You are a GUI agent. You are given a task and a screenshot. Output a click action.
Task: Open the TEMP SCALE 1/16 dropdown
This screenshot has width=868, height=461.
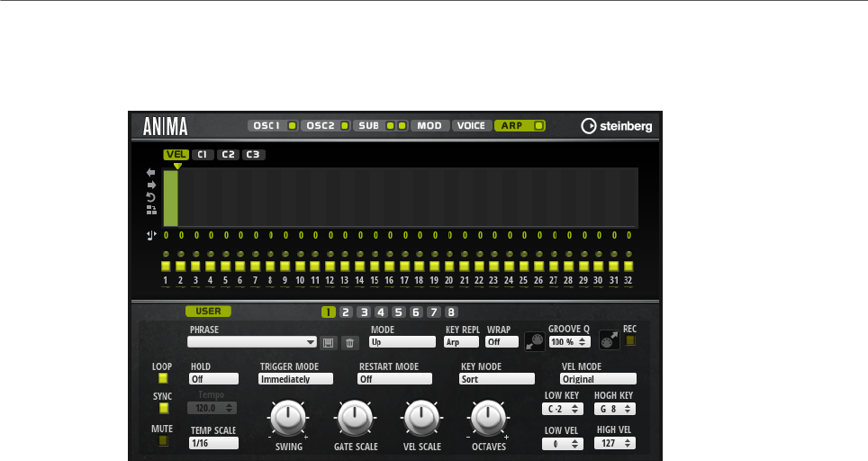click(213, 443)
